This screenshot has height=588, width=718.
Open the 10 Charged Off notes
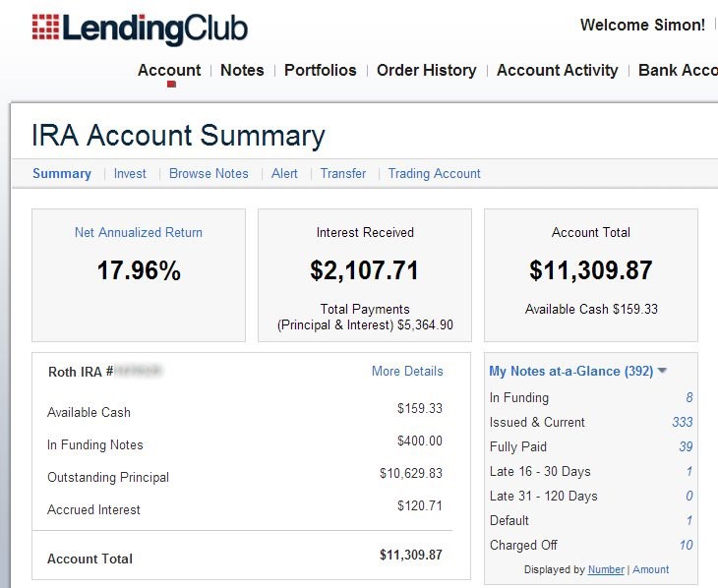[x=686, y=545]
